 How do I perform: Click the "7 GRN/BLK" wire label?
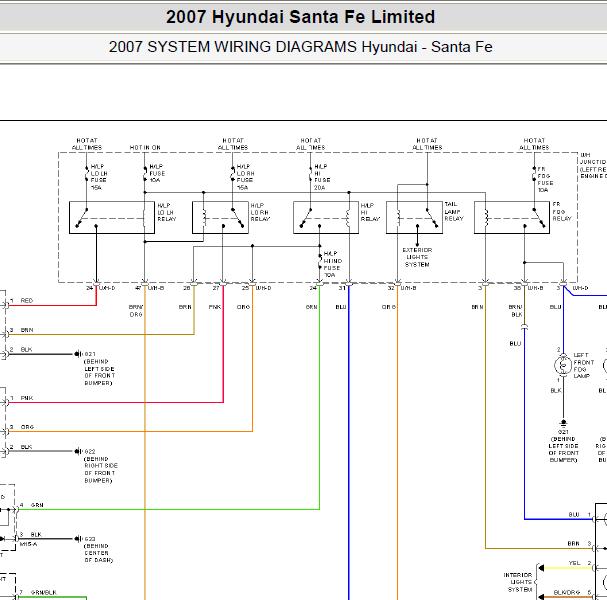(x=38, y=592)
